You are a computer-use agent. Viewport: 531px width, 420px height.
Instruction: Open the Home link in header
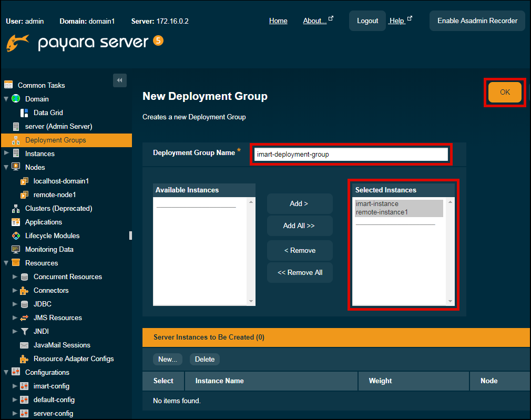278,21
